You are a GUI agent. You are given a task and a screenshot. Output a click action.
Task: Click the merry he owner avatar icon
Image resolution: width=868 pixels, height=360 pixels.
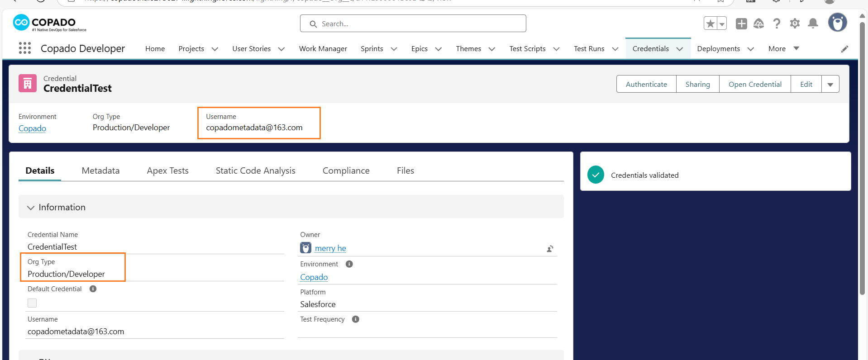coord(305,248)
